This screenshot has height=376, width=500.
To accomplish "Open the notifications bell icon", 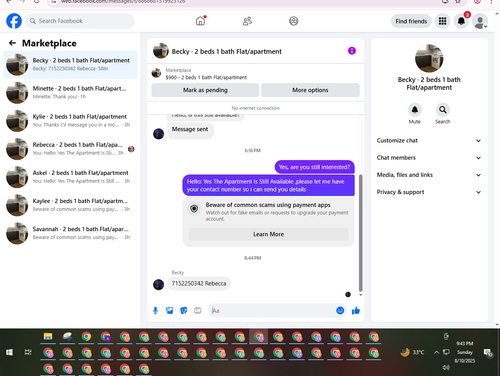I will (461, 21).
